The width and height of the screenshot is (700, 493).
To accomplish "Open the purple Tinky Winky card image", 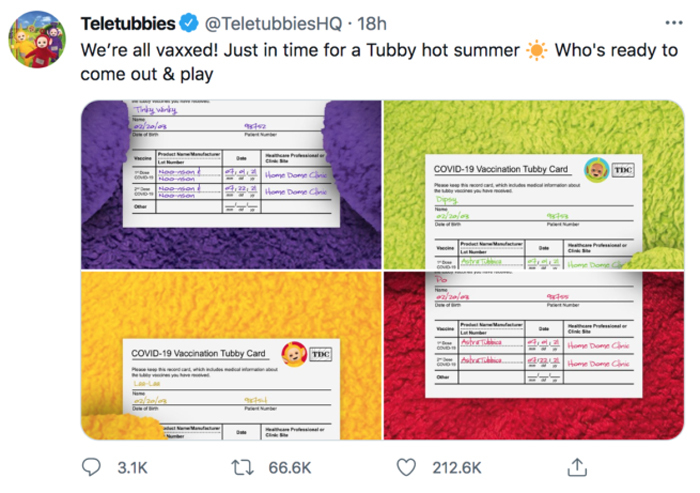I will coord(231,184).
